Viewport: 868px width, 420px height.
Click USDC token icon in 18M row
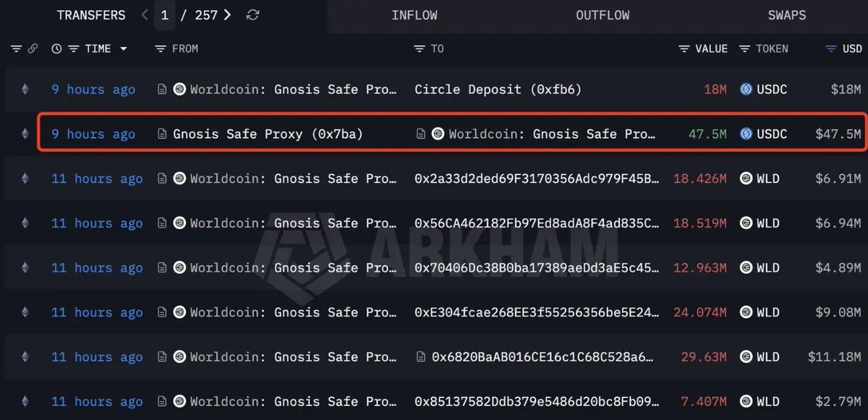(746, 90)
